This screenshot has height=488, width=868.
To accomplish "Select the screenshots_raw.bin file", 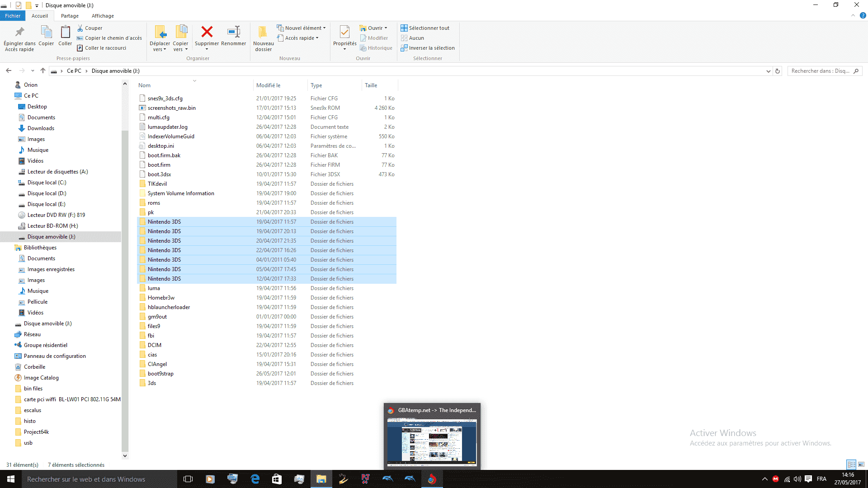I will 267,108.
